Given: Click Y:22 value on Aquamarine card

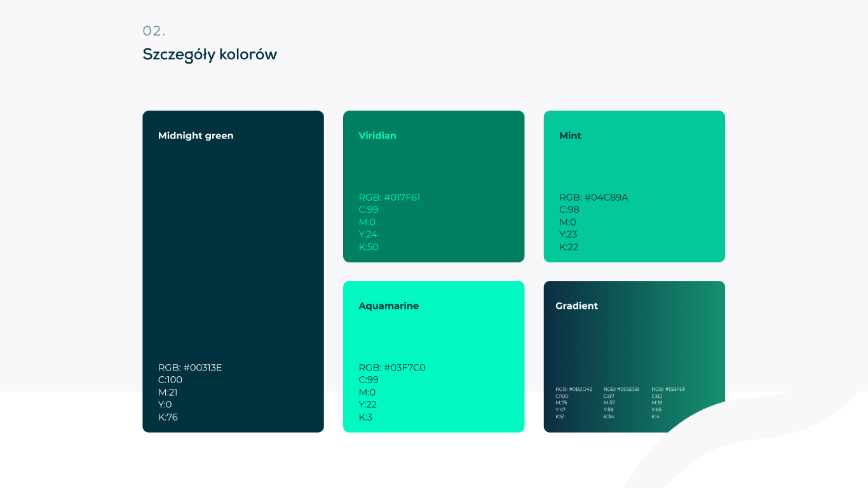Looking at the screenshot, I should point(368,405).
